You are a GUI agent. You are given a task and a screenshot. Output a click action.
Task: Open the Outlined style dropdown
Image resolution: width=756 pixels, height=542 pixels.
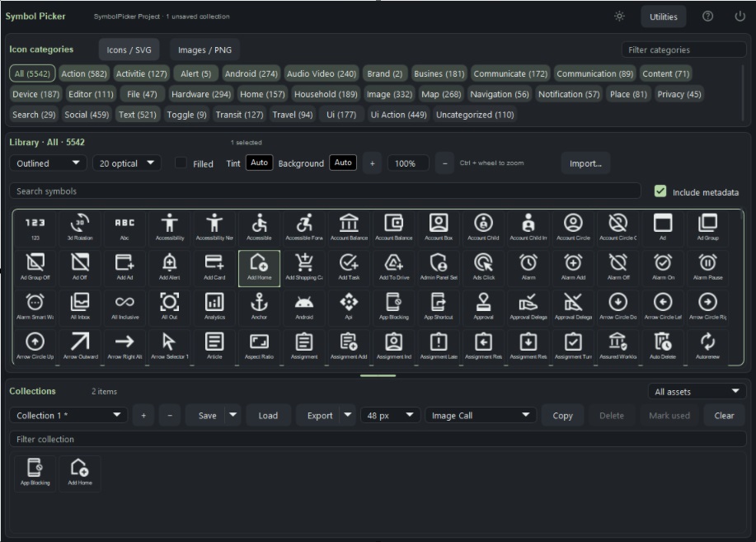48,163
